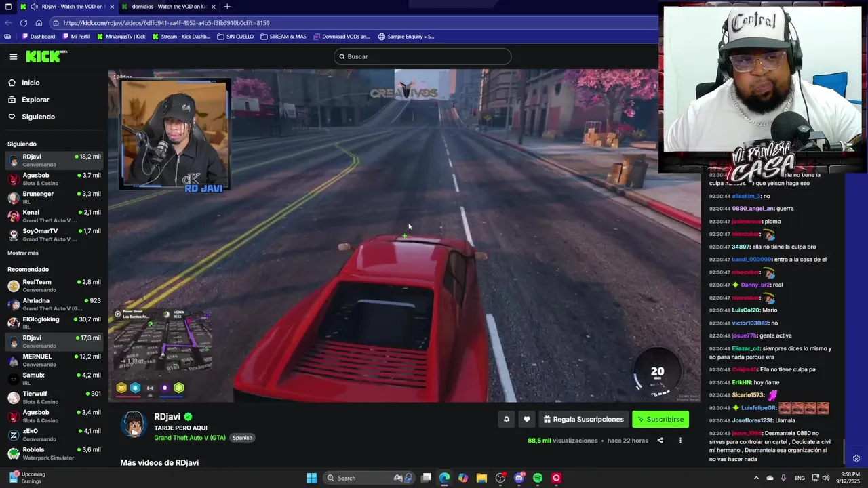Open SoyOmarTV channel
868x488 pixels.
click(x=54, y=235)
